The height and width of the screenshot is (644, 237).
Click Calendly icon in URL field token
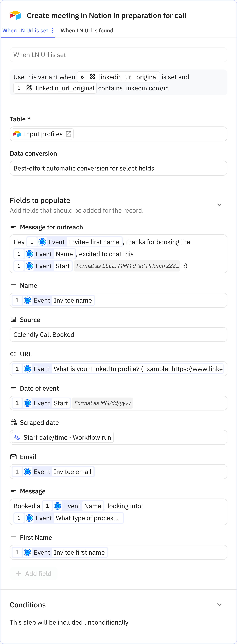click(x=27, y=369)
